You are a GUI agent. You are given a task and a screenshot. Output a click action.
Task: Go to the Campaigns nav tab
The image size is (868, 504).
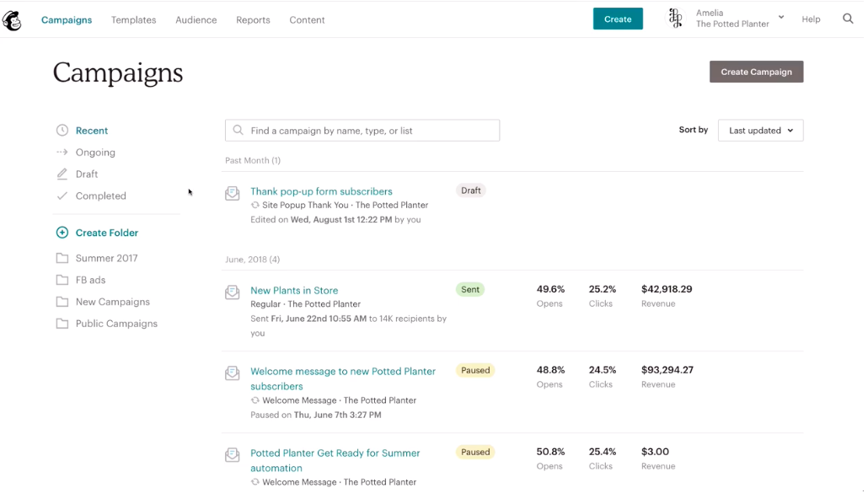[67, 20]
